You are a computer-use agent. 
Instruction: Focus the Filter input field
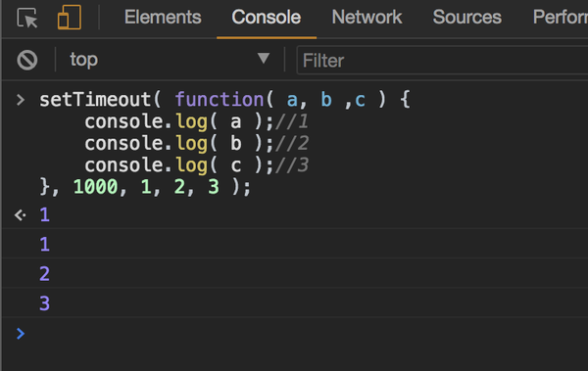click(x=443, y=61)
